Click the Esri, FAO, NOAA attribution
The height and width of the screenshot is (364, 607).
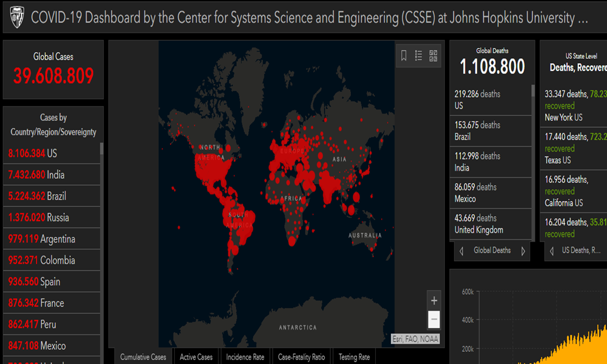coord(415,339)
